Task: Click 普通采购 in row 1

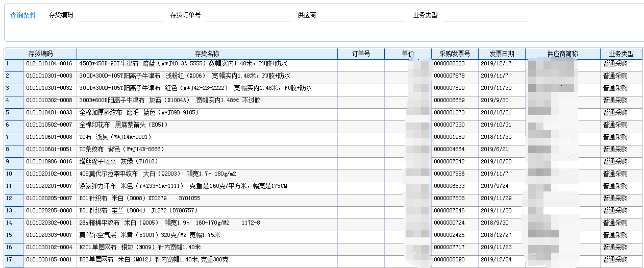Action: 615,64
